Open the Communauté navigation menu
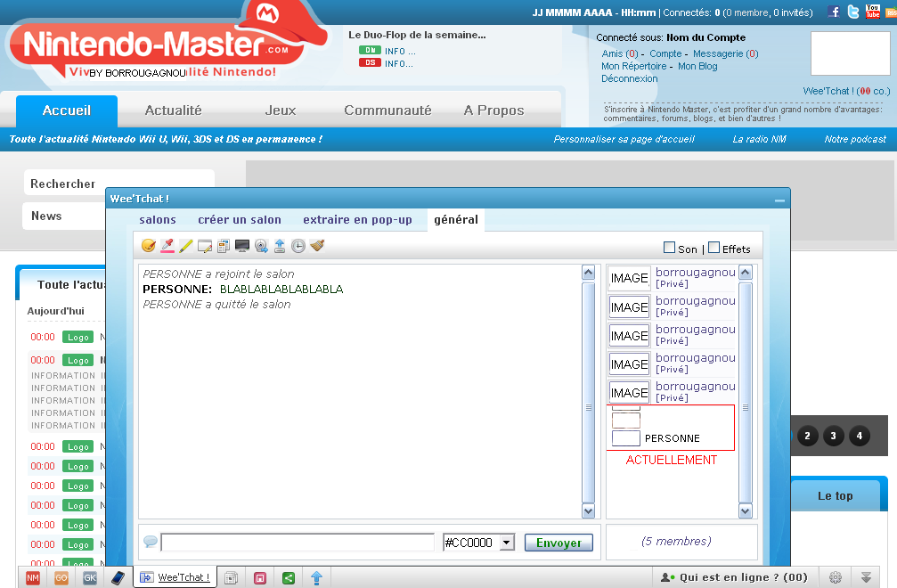The width and height of the screenshot is (897, 588). point(387,110)
